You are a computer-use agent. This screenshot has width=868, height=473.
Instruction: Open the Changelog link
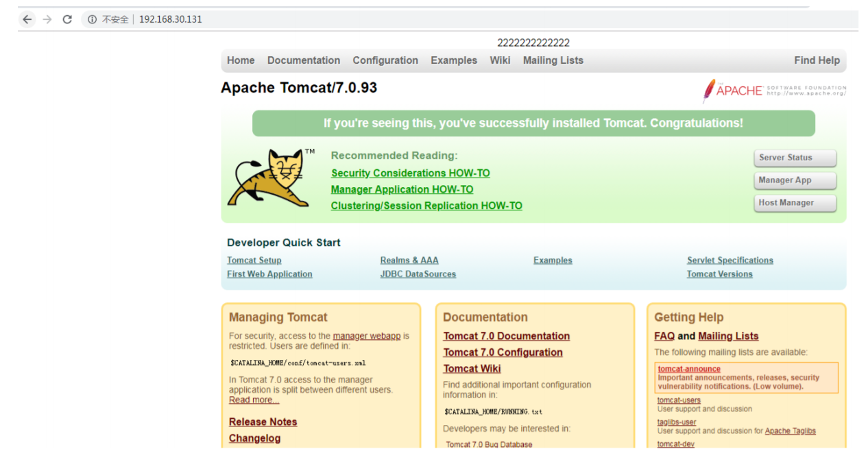pyautogui.click(x=254, y=439)
